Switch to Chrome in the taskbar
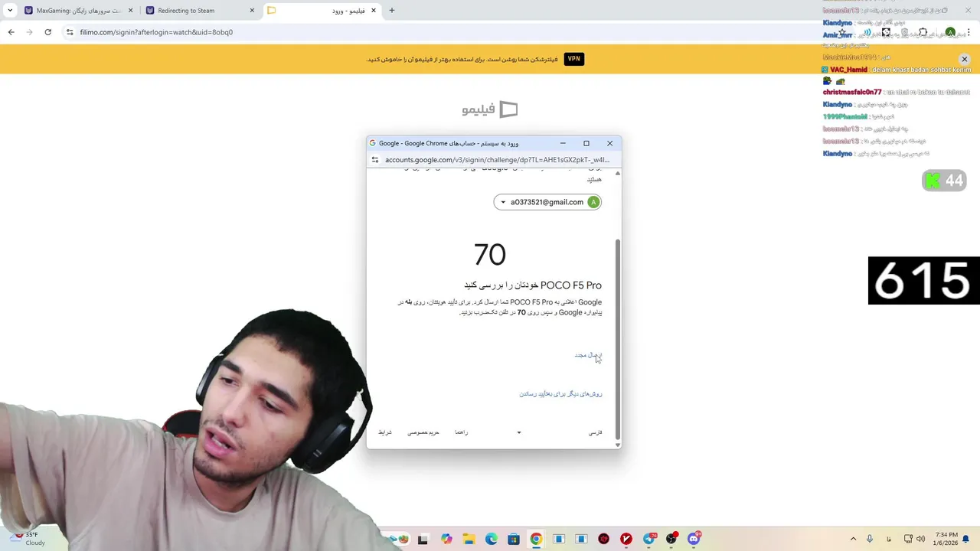980x551 pixels. click(536, 540)
